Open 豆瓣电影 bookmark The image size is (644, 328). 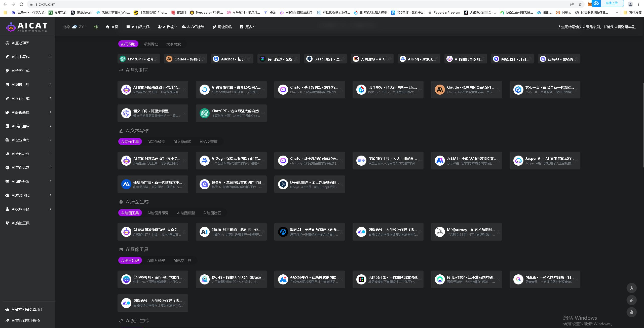click(58, 12)
